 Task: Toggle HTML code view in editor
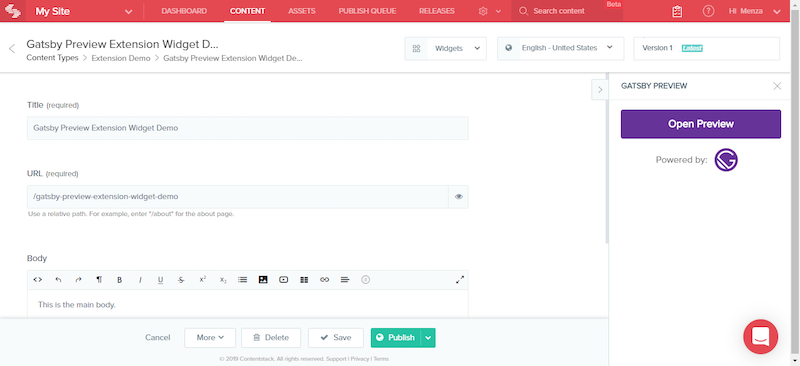click(x=37, y=280)
